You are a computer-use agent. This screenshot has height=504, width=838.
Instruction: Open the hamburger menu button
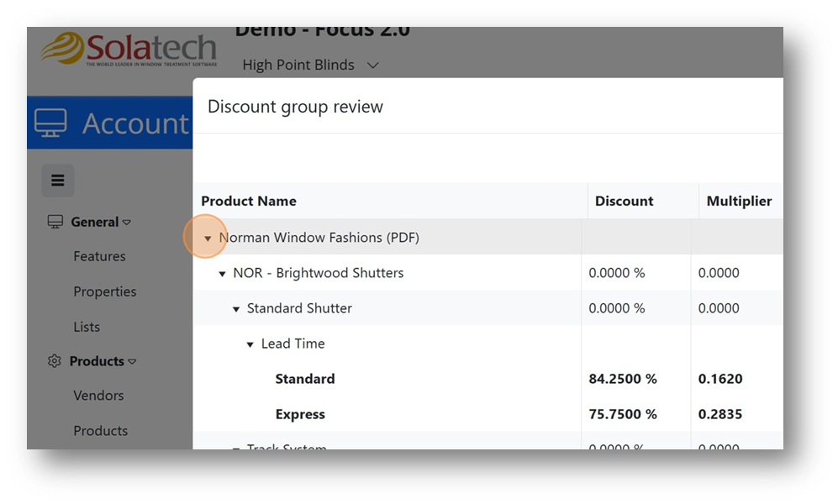(x=58, y=181)
